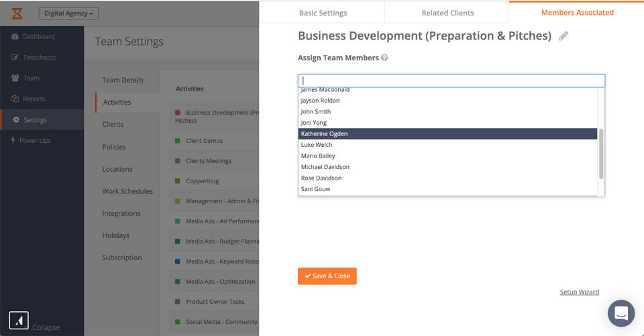
Task: Click the hourglass app logo
Action: tap(17, 13)
